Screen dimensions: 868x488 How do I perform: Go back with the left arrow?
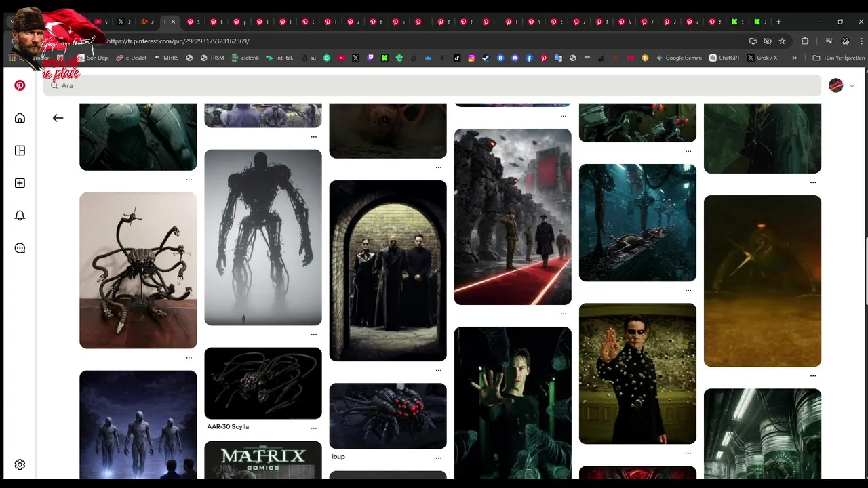pyautogui.click(x=58, y=118)
